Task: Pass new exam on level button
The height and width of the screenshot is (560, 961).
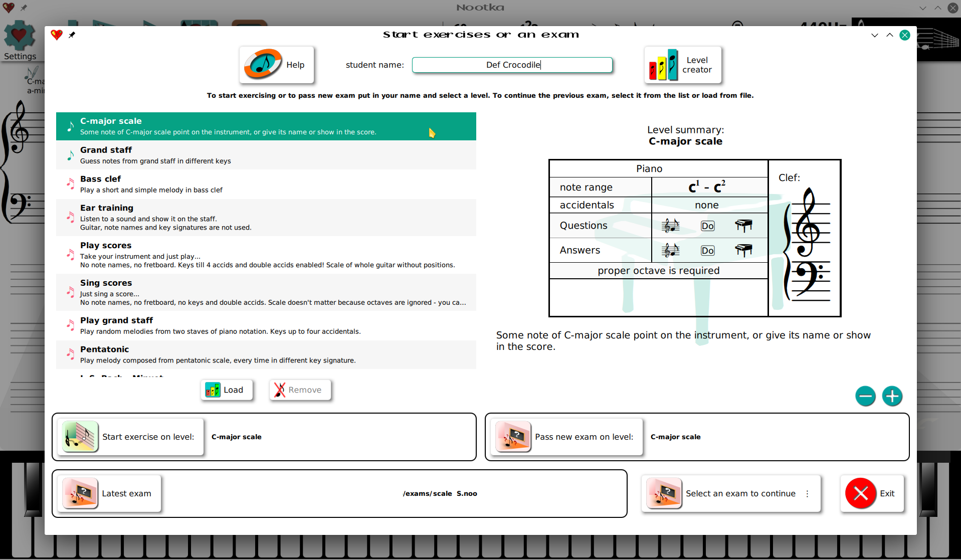Action: 566,437
